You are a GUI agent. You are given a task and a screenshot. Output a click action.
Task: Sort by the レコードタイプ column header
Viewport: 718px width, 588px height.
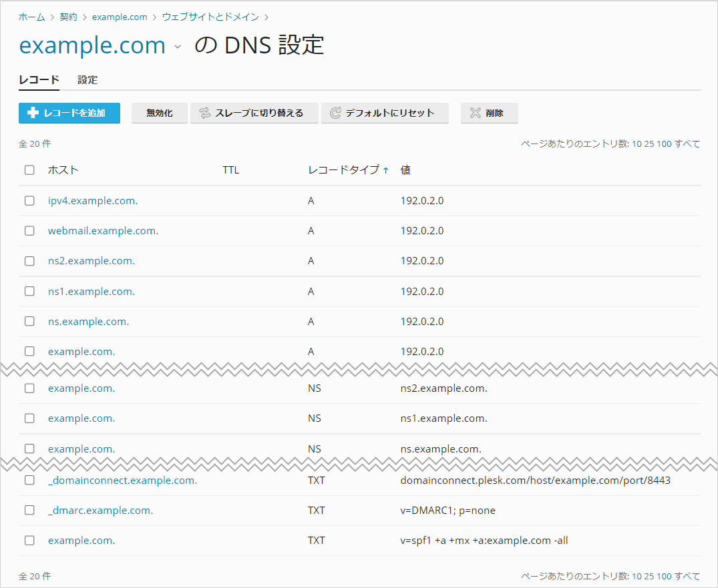(343, 170)
